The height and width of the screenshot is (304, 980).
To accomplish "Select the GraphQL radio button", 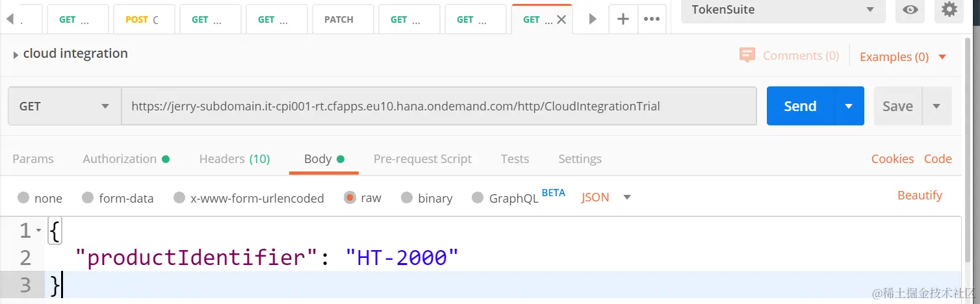I will 478,197.
